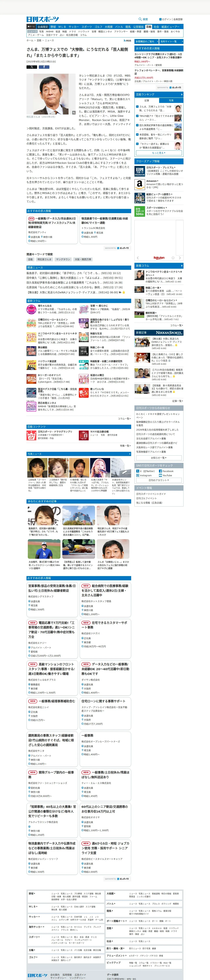Enlarge photo with magnifier icon on portrait
The image size is (210, 980).
coord(74,113)
